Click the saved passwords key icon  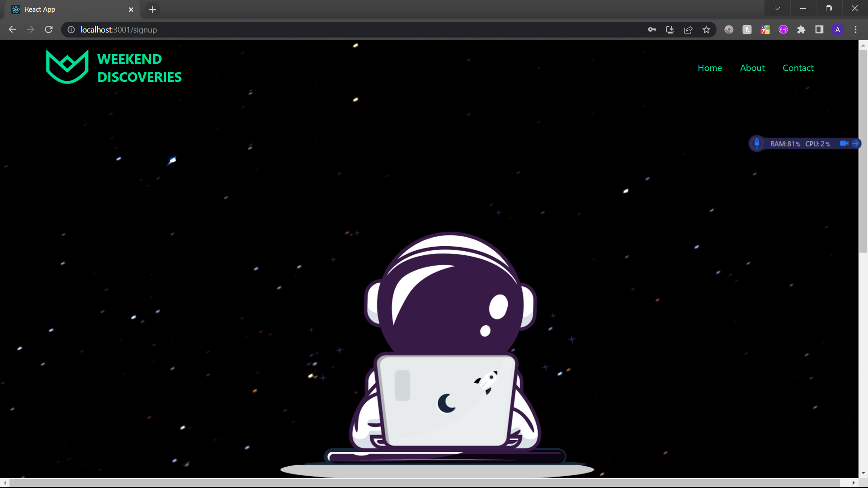click(652, 30)
